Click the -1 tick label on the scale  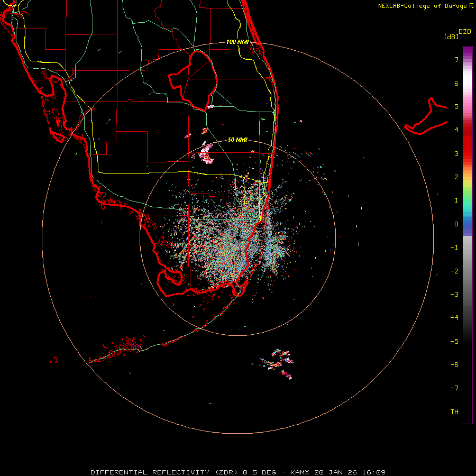(x=454, y=248)
